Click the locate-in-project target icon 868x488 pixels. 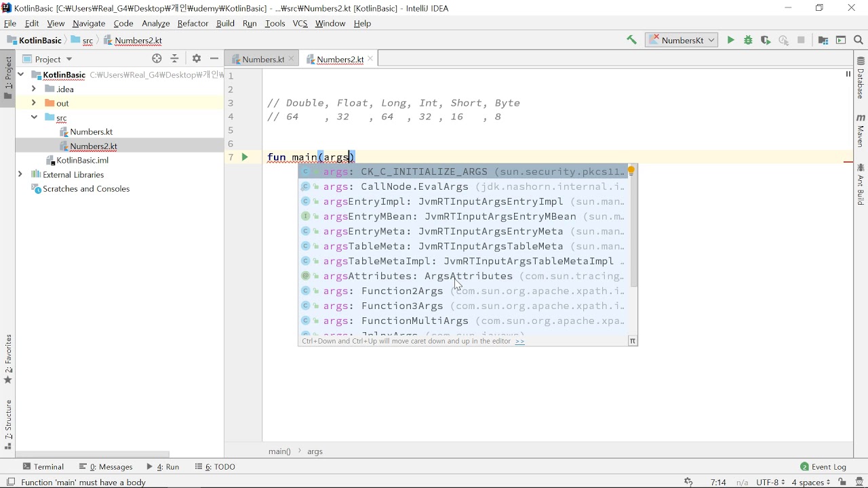[x=157, y=59]
